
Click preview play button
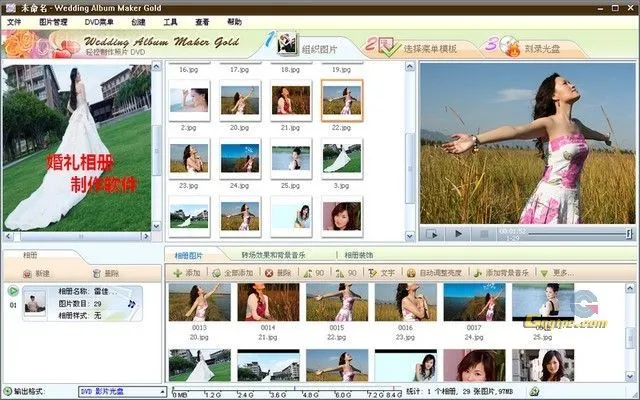tap(458, 234)
